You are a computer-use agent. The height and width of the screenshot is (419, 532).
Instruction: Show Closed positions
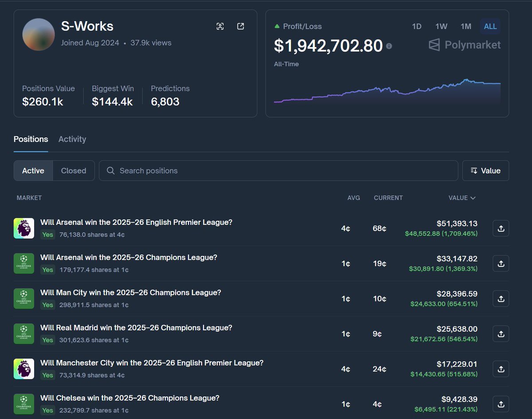pyautogui.click(x=74, y=171)
